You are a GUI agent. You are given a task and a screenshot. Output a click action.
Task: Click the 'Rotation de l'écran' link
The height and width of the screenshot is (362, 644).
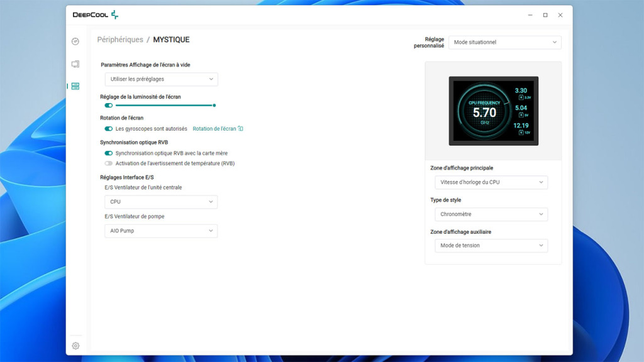[214, 129]
